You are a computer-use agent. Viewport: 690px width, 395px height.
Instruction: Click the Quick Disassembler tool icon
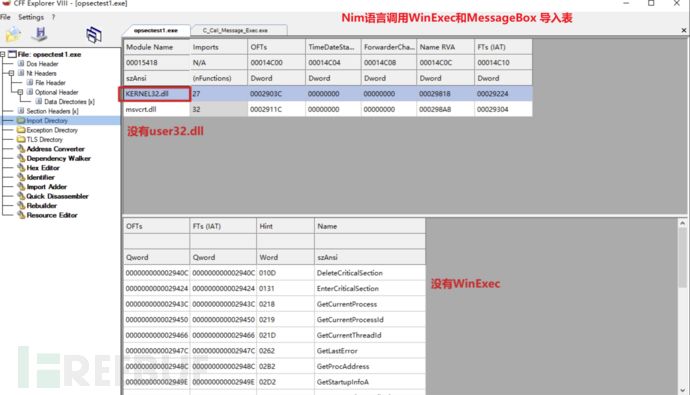tap(21, 196)
